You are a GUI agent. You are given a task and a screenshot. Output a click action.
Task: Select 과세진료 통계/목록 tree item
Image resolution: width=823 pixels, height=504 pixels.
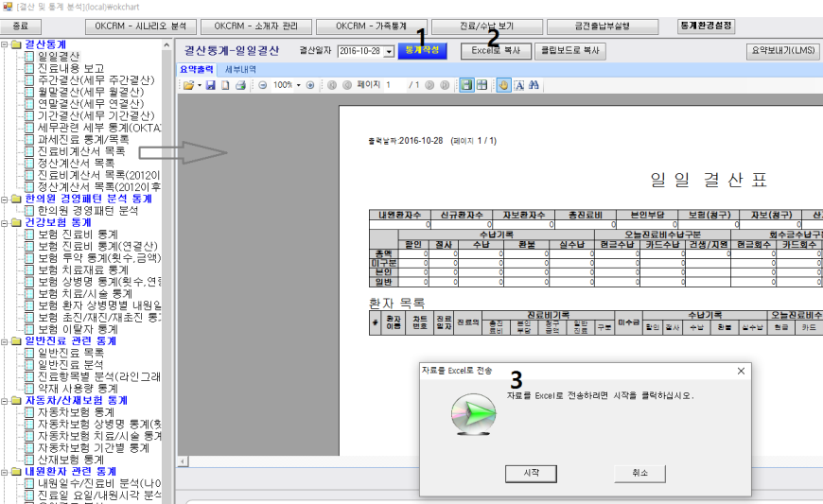pos(83,139)
